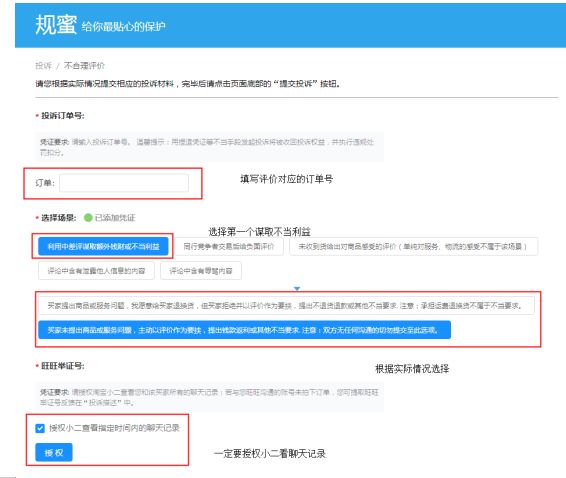Click 选择场景 section label

[x=58, y=218]
